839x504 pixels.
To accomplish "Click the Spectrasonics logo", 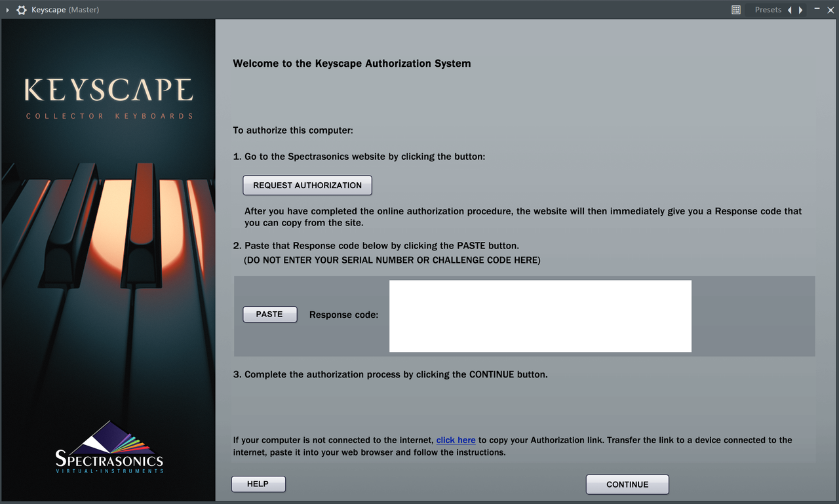I will coord(109,448).
